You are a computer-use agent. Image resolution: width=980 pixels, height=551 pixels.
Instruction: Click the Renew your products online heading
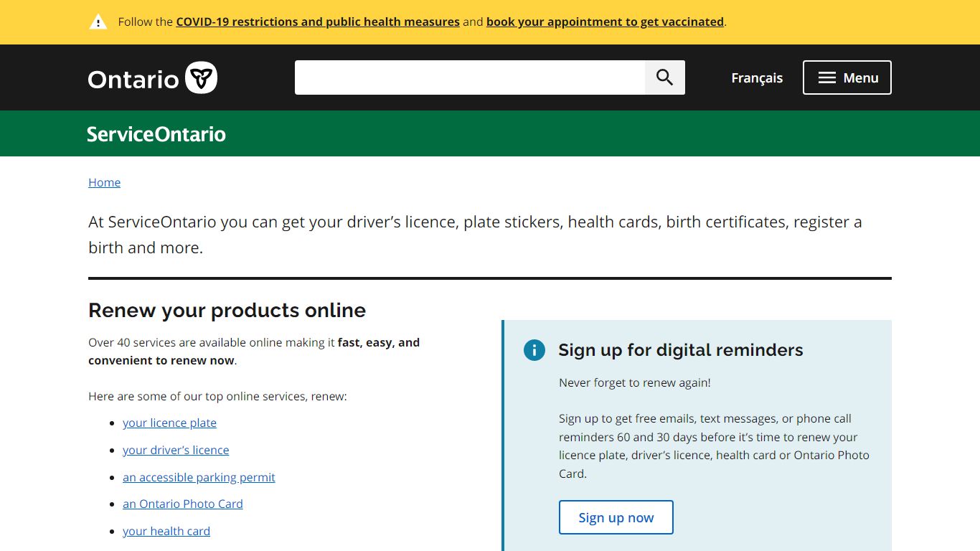point(227,310)
